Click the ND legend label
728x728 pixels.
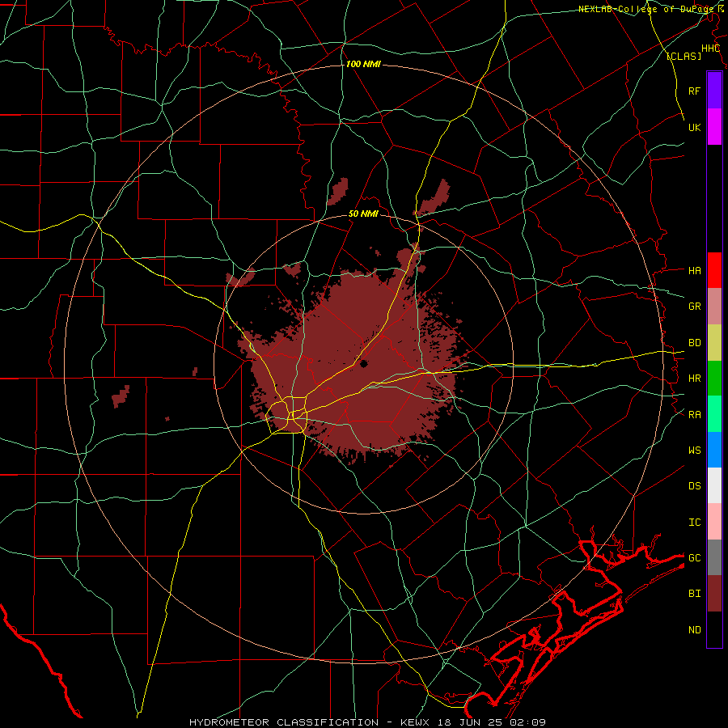pyautogui.click(x=694, y=629)
